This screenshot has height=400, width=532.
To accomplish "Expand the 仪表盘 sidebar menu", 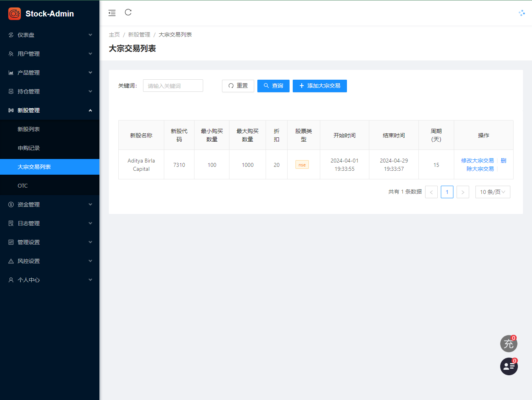I will click(x=50, y=35).
